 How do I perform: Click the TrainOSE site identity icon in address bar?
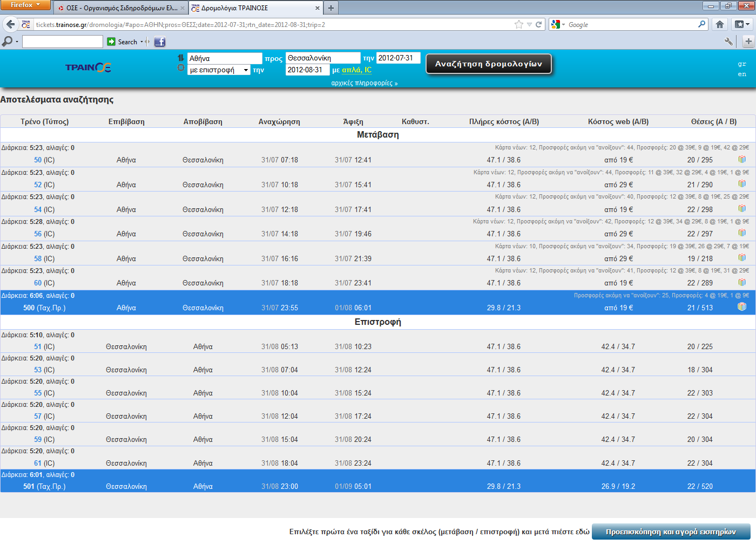(x=26, y=24)
